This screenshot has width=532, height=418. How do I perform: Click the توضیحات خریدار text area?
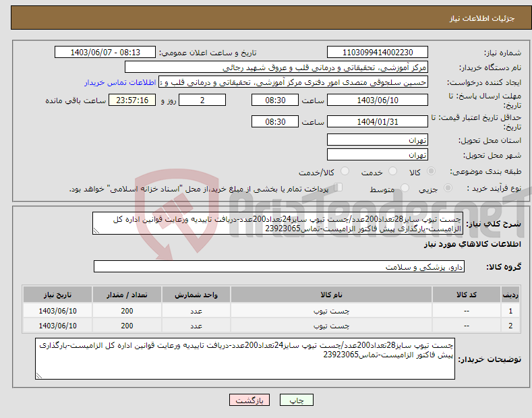click(x=245, y=359)
